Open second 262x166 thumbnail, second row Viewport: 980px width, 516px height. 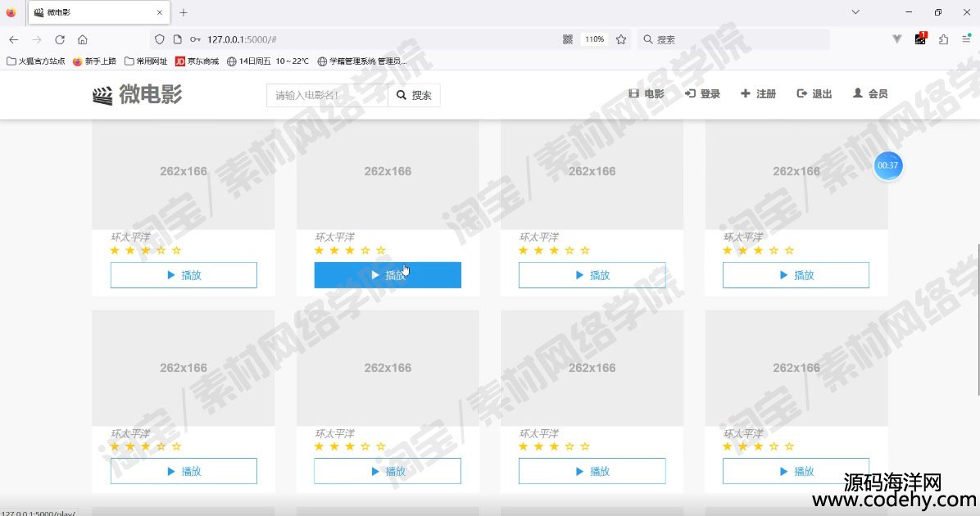(x=388, y=368)
